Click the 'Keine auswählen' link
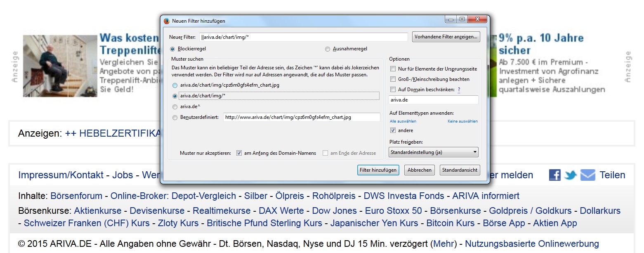 462,121
